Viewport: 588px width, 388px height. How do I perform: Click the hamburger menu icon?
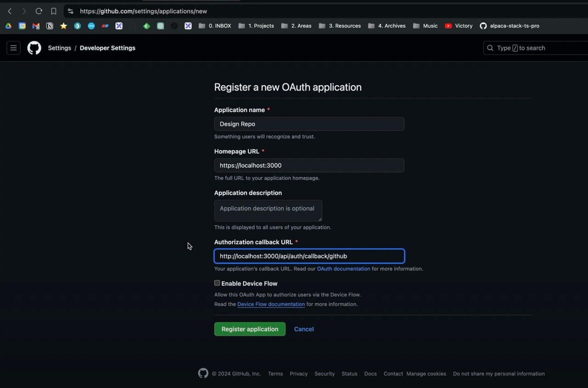click(x=13, y=48)
